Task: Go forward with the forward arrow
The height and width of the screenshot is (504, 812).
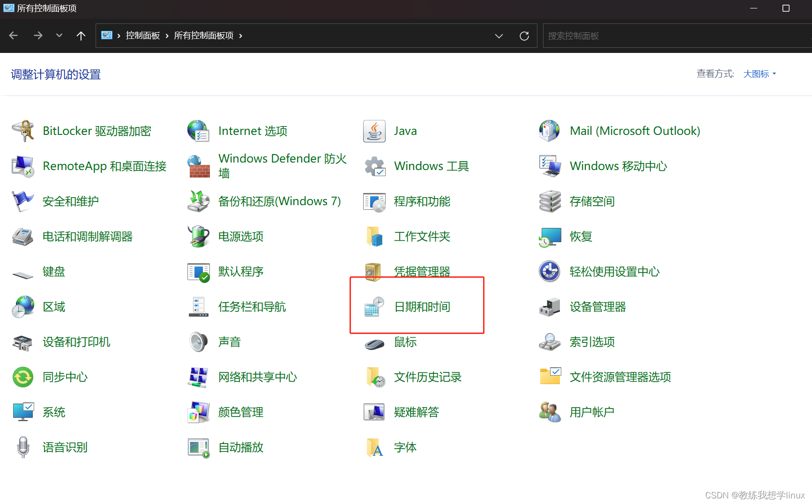Action: pyautogui.click(x=38, y=36)
